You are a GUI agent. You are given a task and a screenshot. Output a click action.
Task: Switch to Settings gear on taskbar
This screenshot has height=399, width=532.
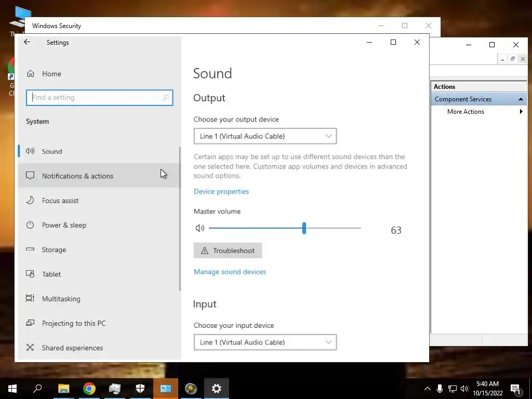(x=217, y=389)
